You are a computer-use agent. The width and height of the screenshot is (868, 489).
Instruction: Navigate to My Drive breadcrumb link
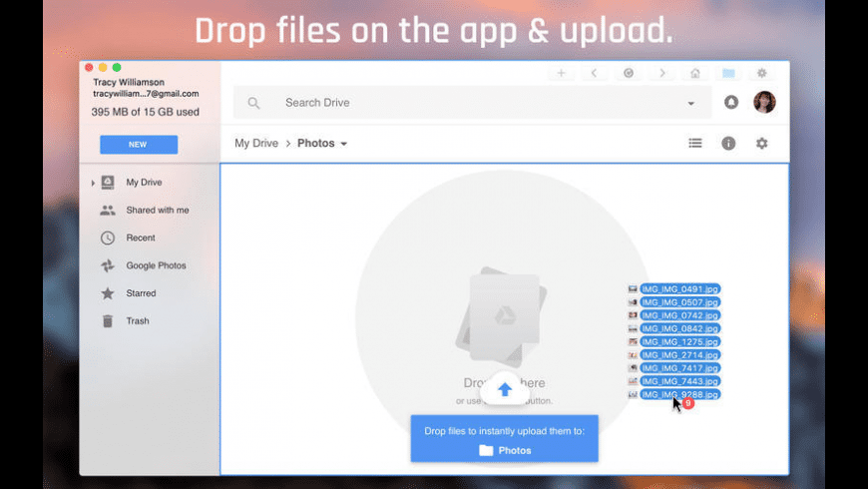256,144
